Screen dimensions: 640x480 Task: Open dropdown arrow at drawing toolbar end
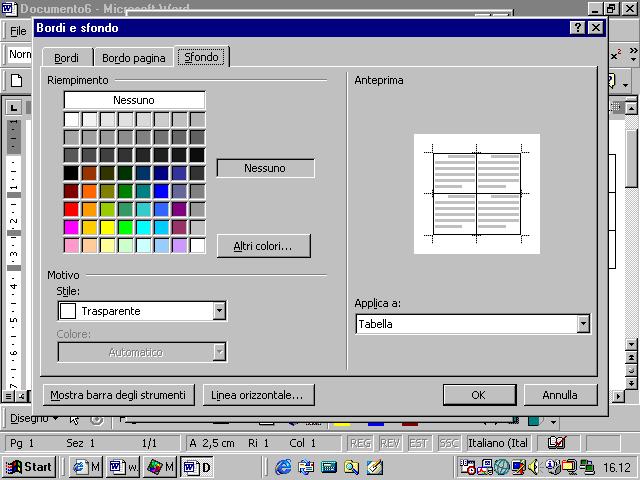(x=553, y=422)
